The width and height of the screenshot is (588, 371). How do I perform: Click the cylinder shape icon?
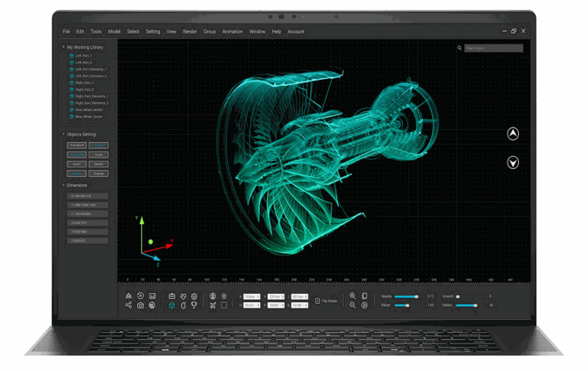pos(184,305)
